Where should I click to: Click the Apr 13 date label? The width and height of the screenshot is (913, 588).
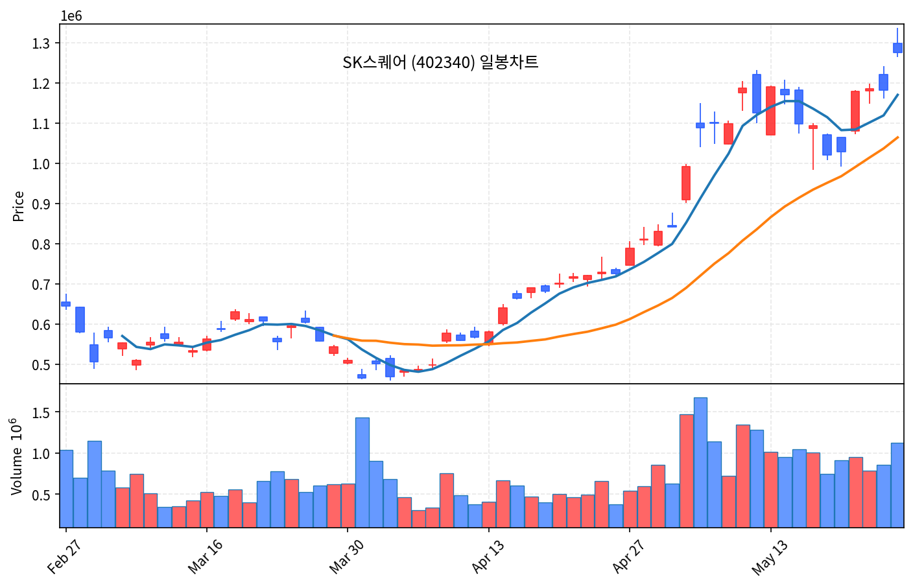(x=488, y=557)
